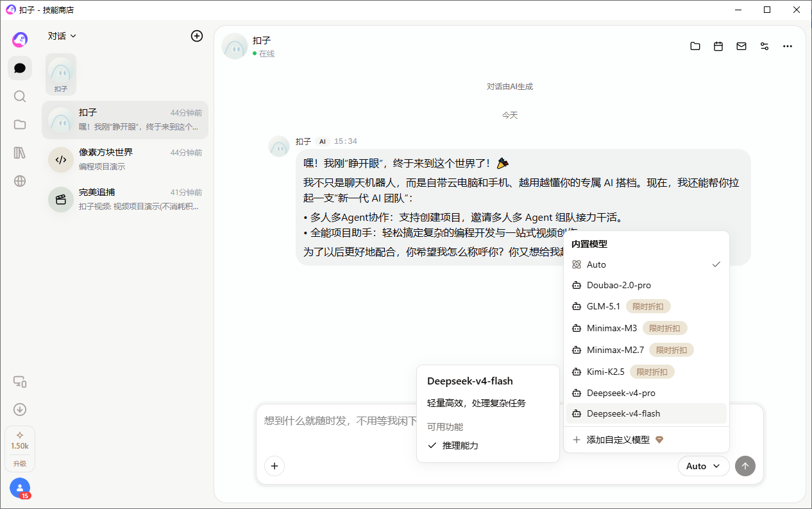Open the search icon in sidebar
This screenshot has height=509, width=812.
click(20, 96)
